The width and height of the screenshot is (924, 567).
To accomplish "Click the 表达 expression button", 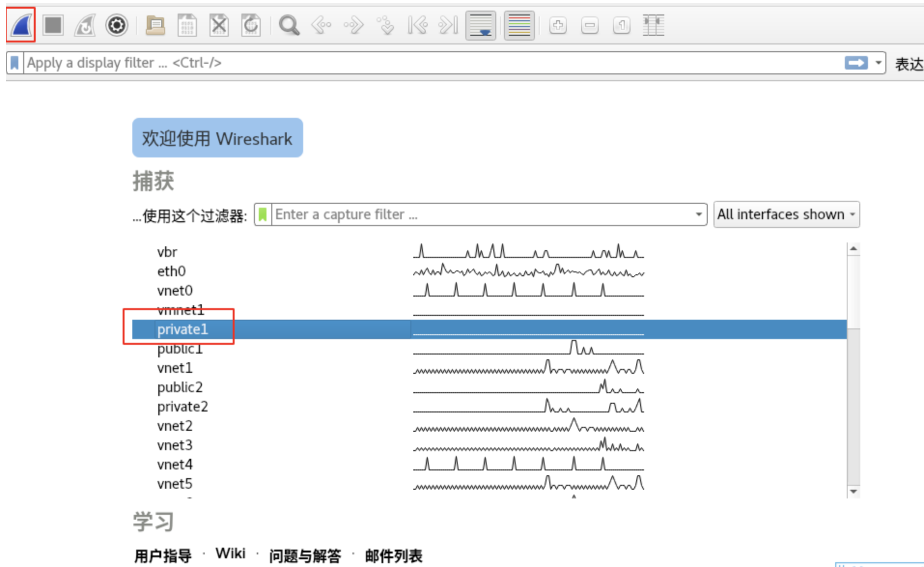I will pos(909,63).
